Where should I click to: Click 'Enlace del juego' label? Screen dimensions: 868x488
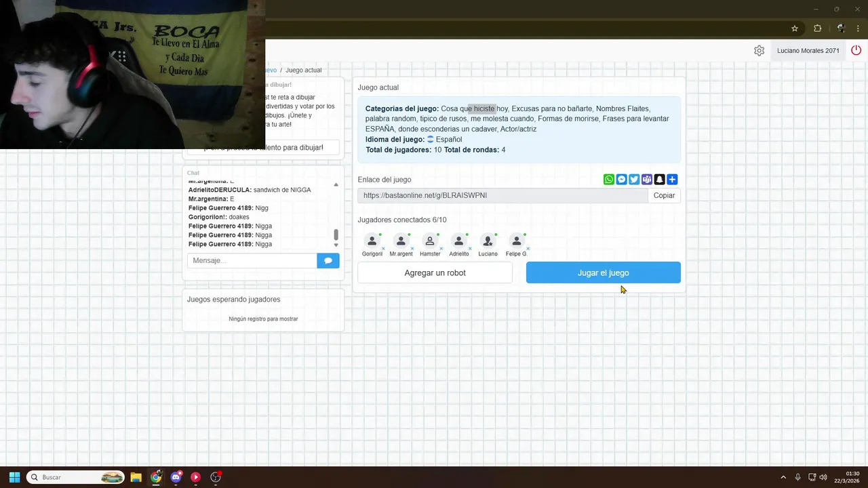[384, 180]
